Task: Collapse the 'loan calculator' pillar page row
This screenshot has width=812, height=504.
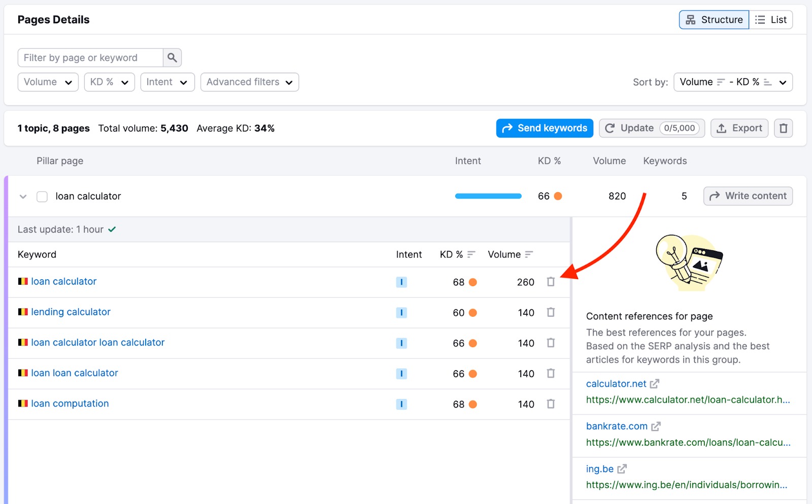Action: (23, 196)
